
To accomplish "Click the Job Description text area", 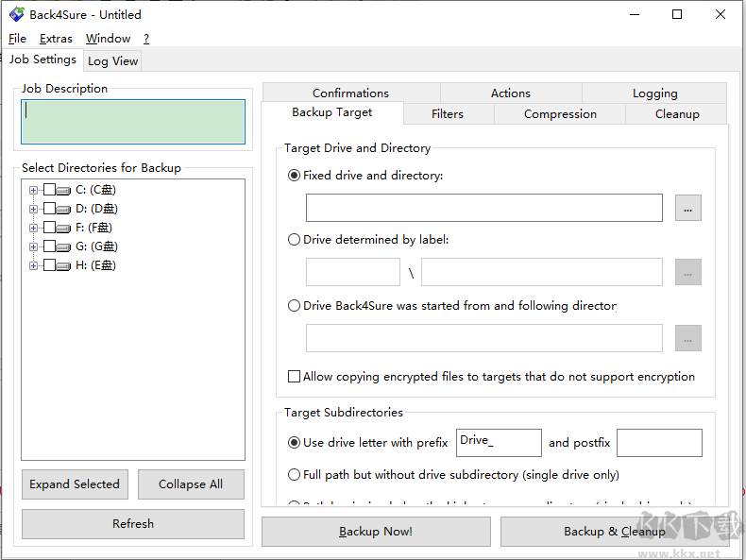I will pyautogui.click(x=133, y=122).
